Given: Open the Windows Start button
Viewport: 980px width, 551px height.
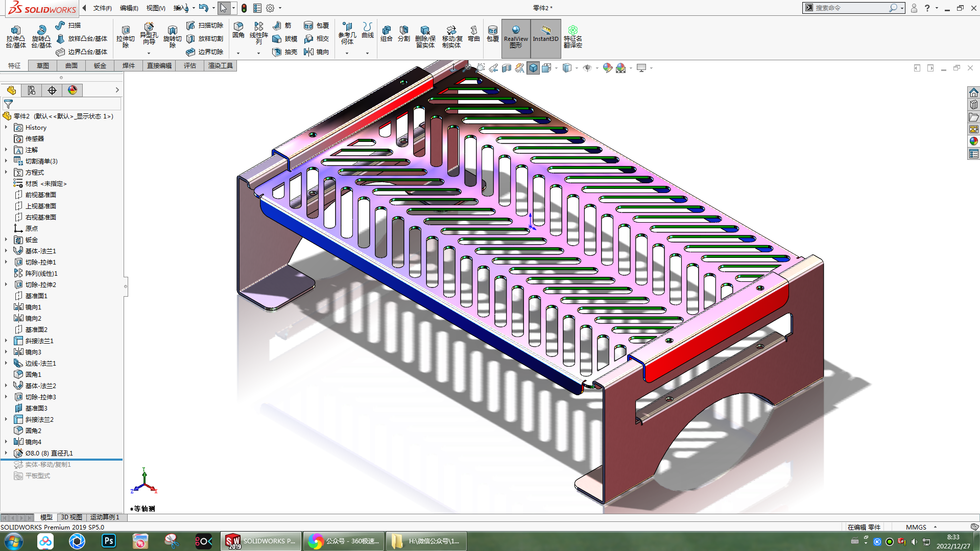Looking at the screenshot, I should point(14,541).
